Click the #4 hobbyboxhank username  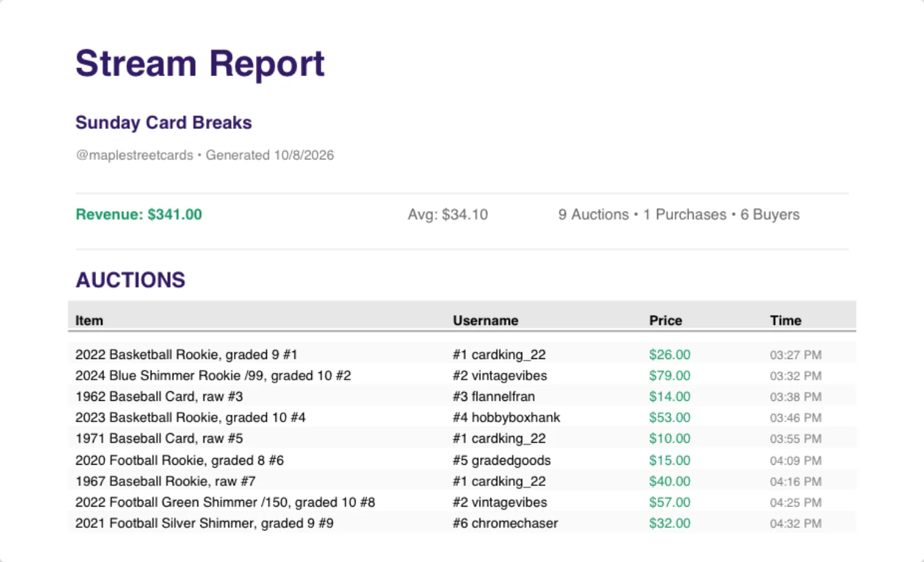506,418
